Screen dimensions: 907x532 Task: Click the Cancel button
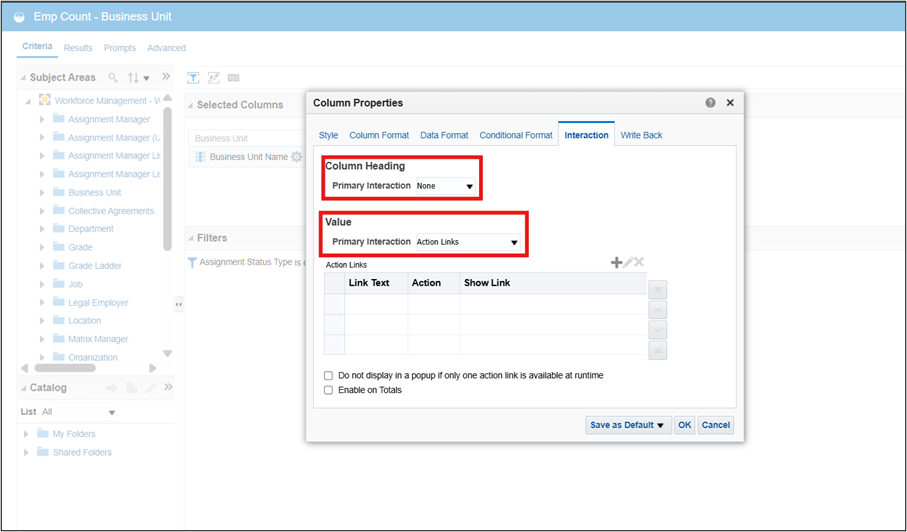click(715, 425)
